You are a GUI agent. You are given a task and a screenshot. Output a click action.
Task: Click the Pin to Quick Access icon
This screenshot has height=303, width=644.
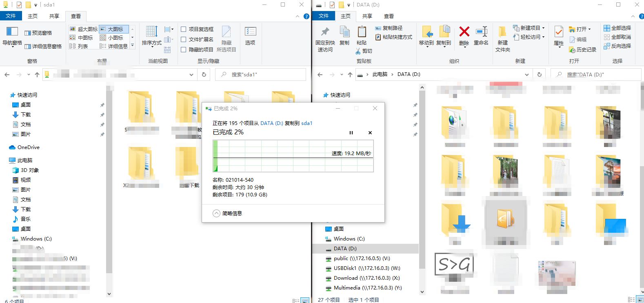(325, 32)
